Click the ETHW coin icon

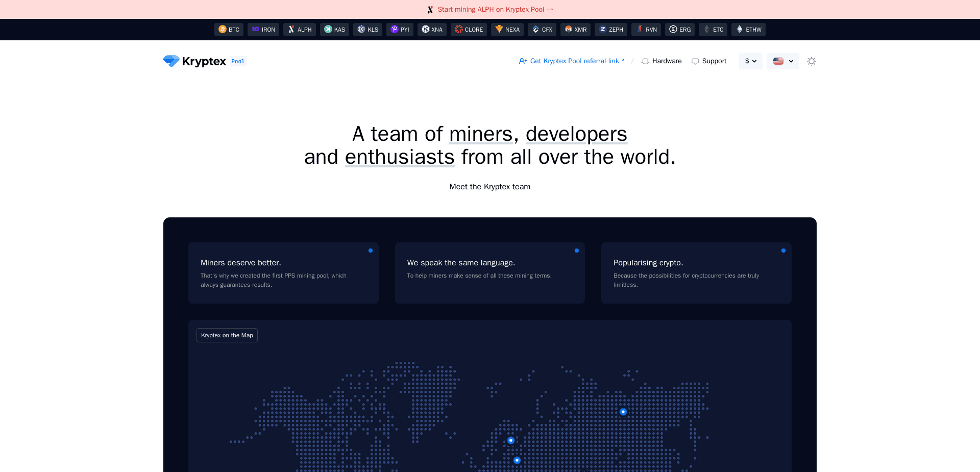[739, 30]
